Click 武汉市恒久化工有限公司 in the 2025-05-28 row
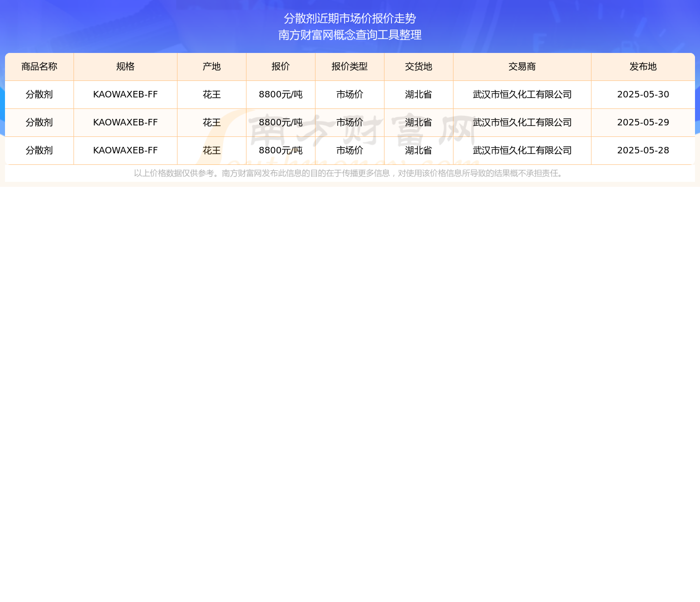Viewport: 700px width, 602px height. pos(522,150)
